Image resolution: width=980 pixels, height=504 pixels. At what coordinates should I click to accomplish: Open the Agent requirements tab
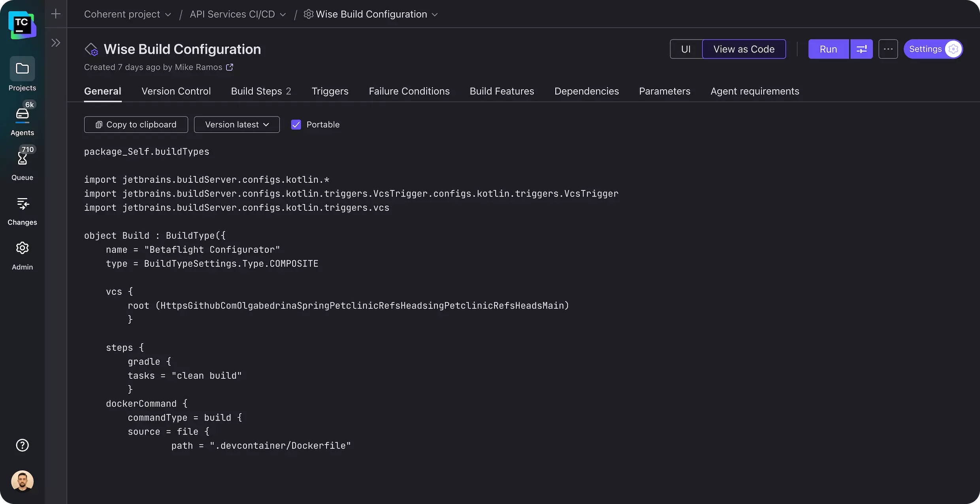(x=755, y=91)
